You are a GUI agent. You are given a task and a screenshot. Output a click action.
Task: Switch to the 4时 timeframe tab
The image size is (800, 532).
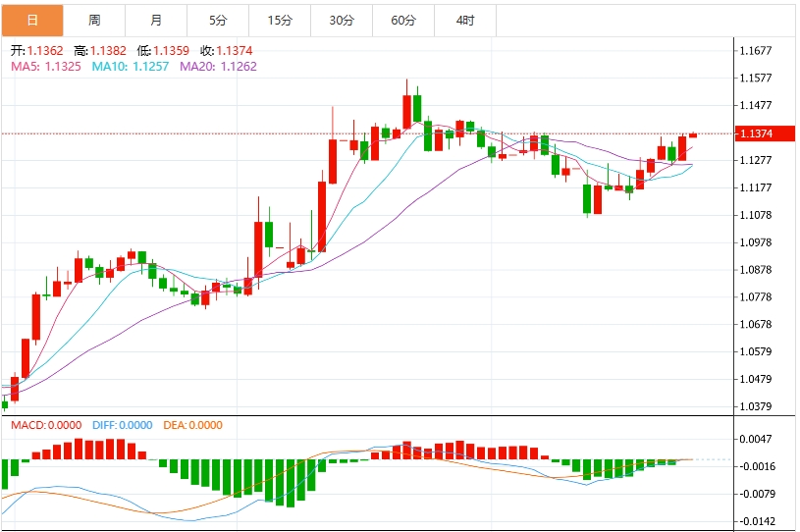click(465, 21)
